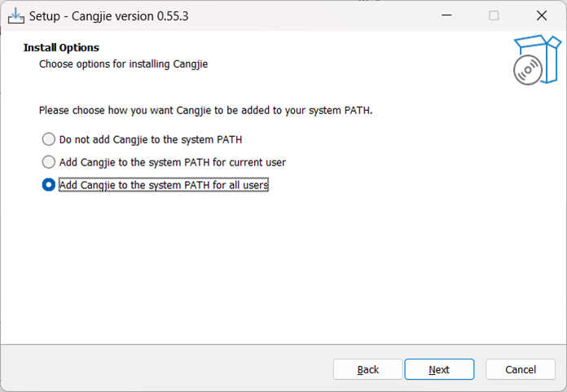Screen dimensions: 567x392
Task: Go back with the Back button
Action: click(367, 369)
